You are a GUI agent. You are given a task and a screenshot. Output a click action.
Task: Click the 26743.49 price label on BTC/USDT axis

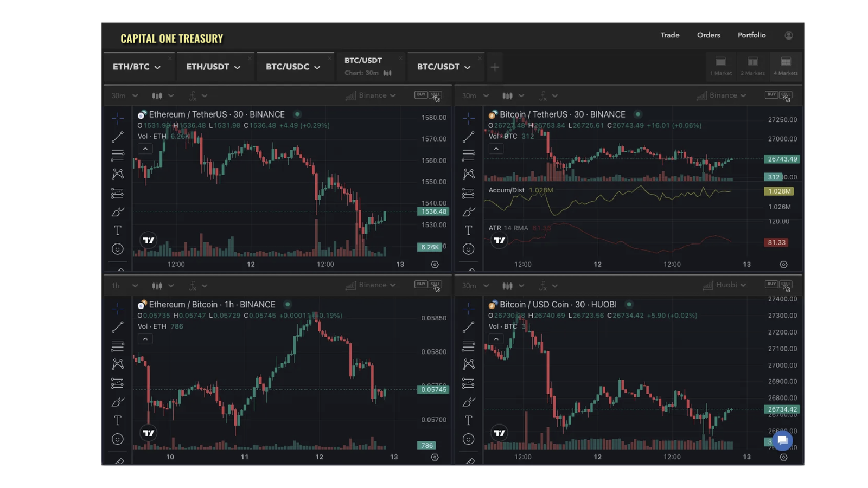tap(782, 159)
